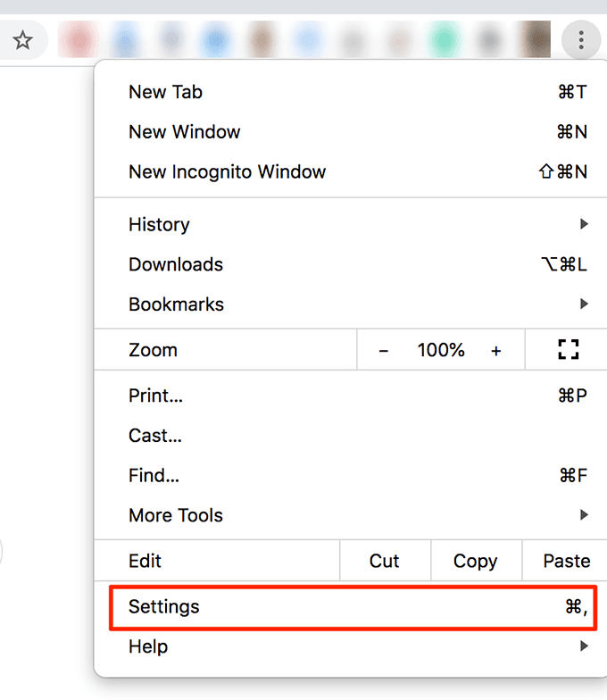Click the green extension icon in toolbar
Screen dimensions: 607x700
[444, 40]
